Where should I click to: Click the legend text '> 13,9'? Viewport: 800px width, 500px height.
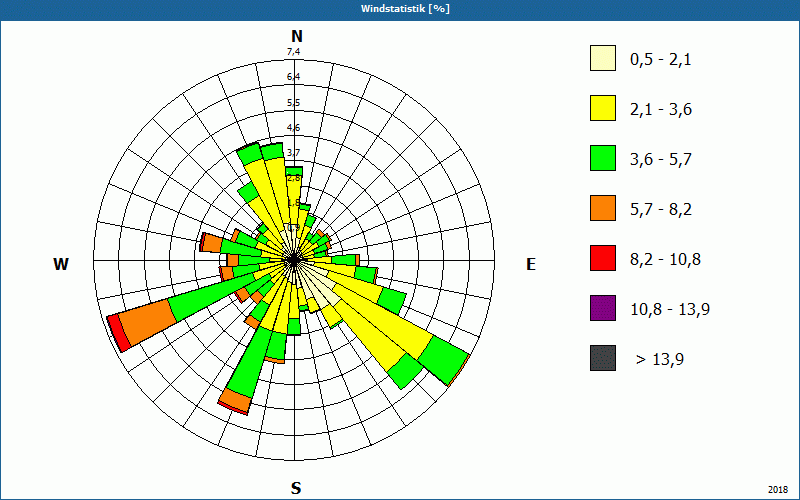point(660,360)
